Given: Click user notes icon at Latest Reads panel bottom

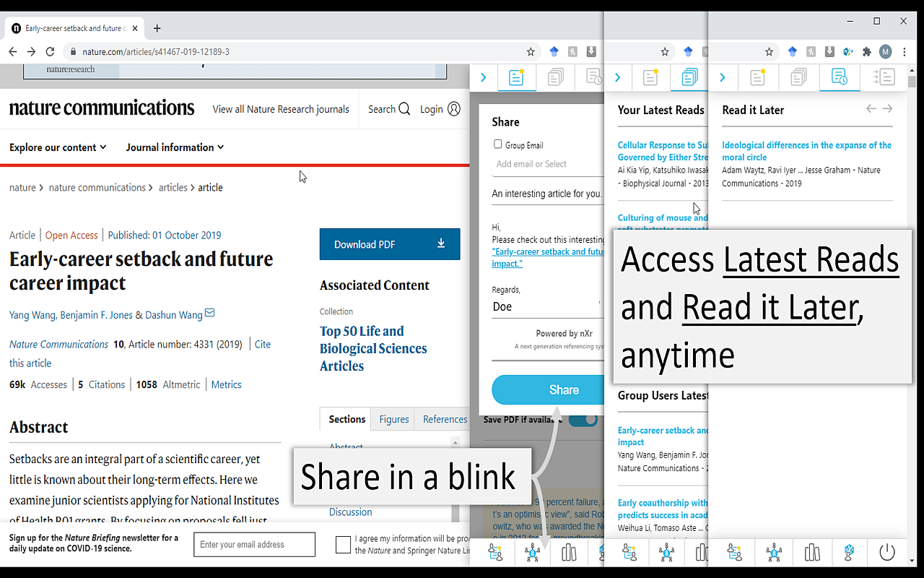Looking at the screenshot, I should pos(629,553).
